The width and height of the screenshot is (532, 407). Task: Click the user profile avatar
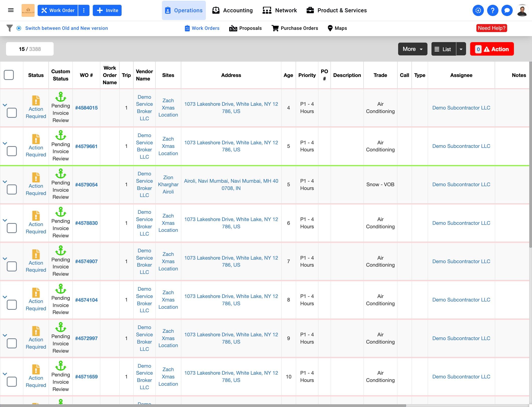coord(522,10)
